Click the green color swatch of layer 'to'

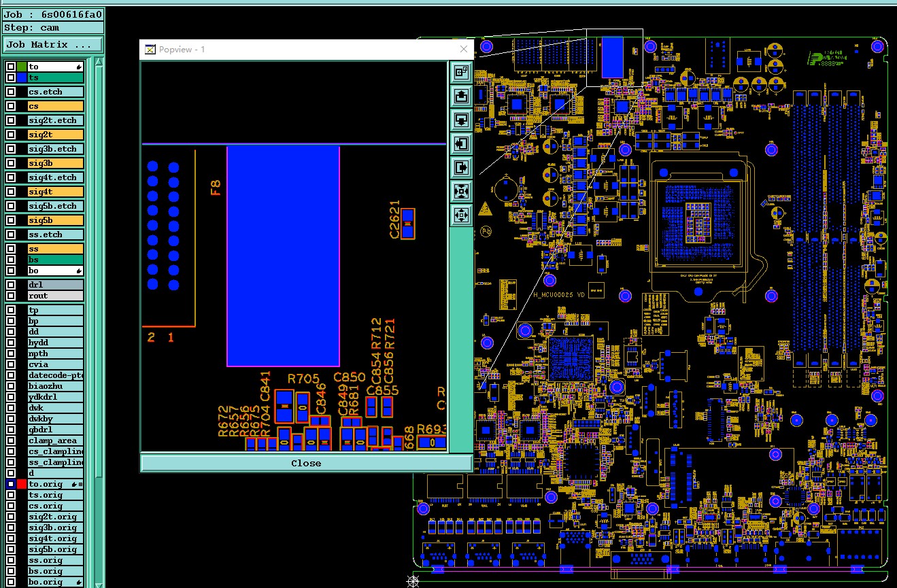22,67
